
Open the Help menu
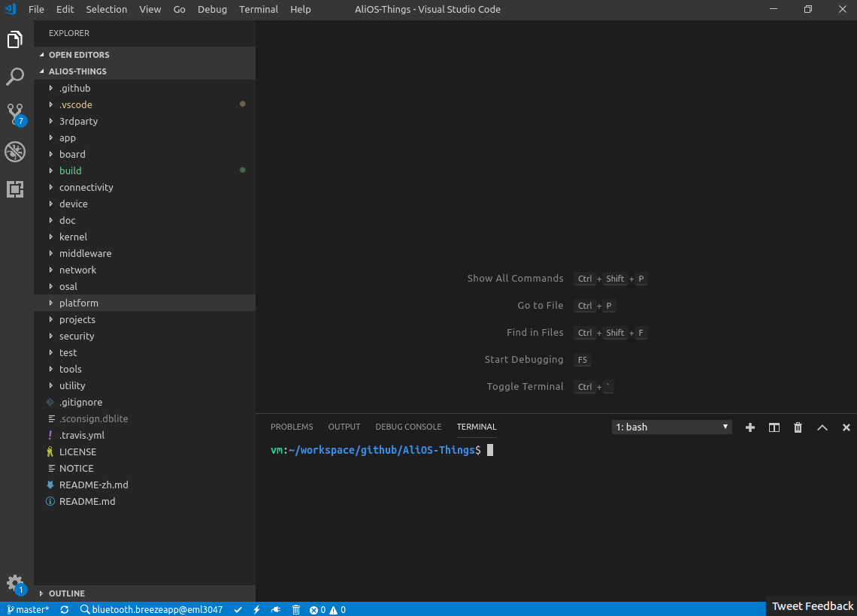[x=301, y=9]
